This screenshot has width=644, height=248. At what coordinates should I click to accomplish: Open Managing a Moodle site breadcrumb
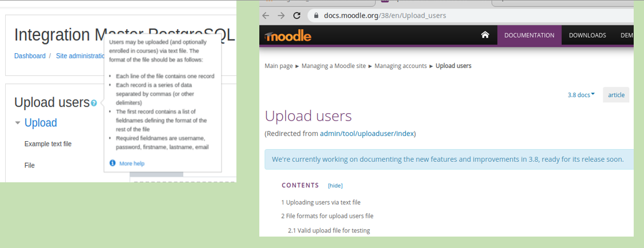pos(334,66)
